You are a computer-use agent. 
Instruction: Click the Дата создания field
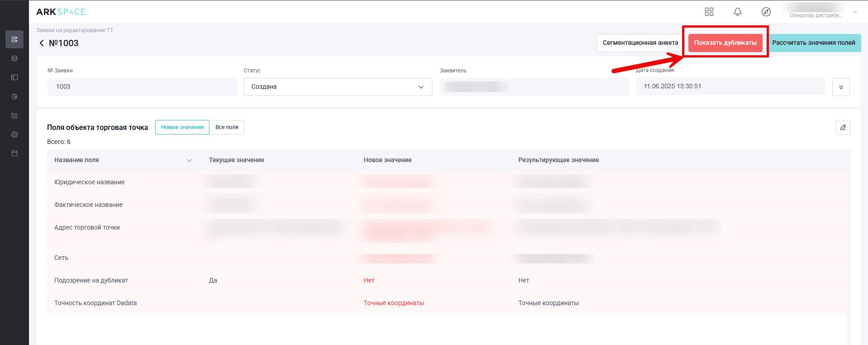point(730,86)
